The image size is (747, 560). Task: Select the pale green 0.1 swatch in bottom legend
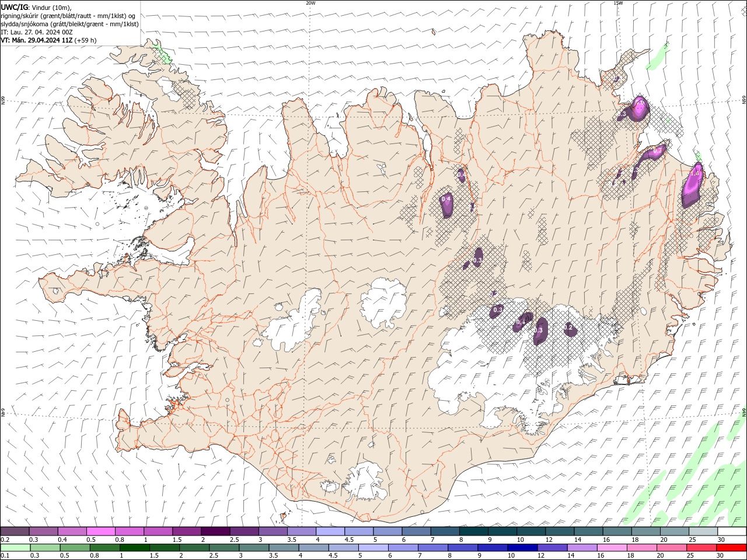16,548
